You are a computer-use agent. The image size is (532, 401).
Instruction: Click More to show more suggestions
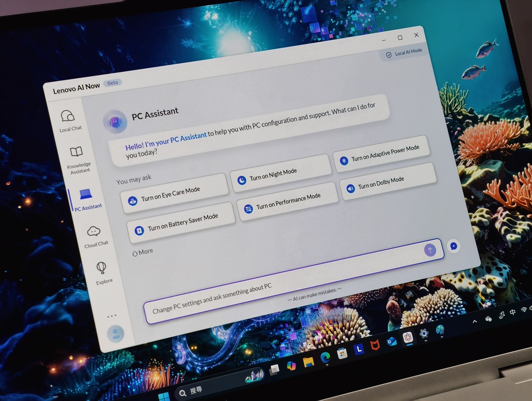pyautogui.click(x=143, y=252)
